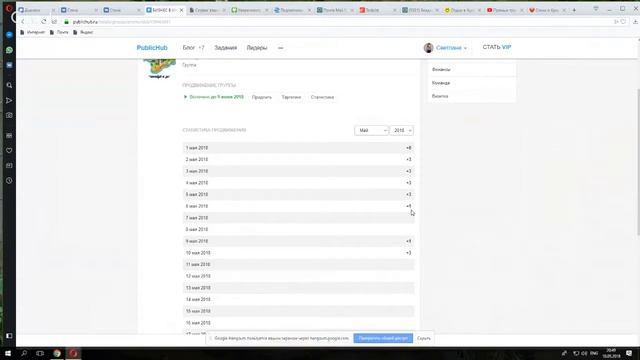
Task: Open the sidebar heart bookmarks icon
Action: tap(9, 151)
